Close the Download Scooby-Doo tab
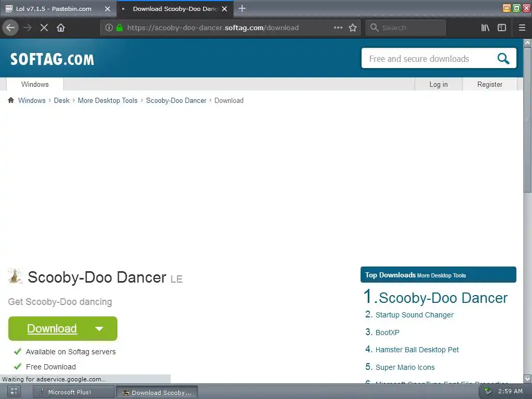 (x=224, y=9)
